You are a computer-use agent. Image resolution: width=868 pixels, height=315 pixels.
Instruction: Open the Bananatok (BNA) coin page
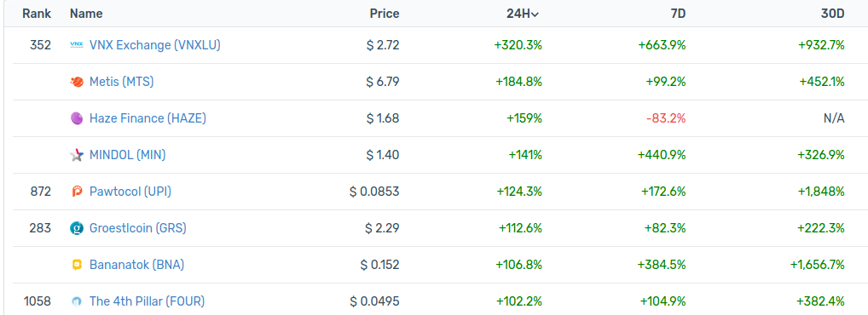point(136,265)
